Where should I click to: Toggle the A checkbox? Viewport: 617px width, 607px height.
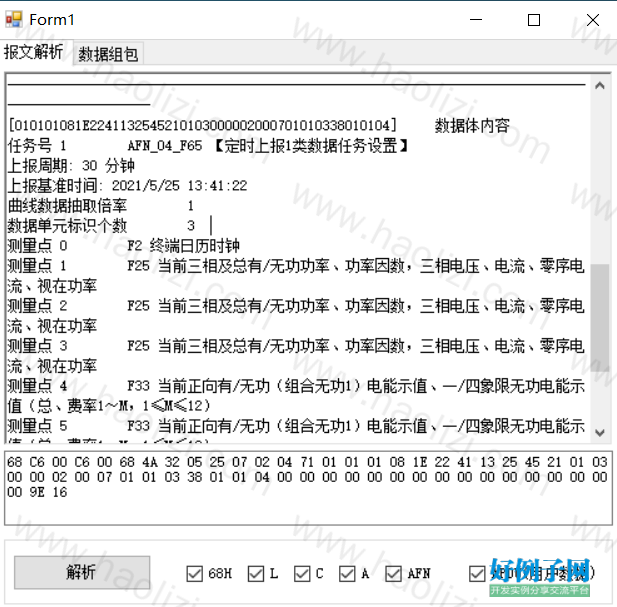pyautogui.click(x=347, y=574)
